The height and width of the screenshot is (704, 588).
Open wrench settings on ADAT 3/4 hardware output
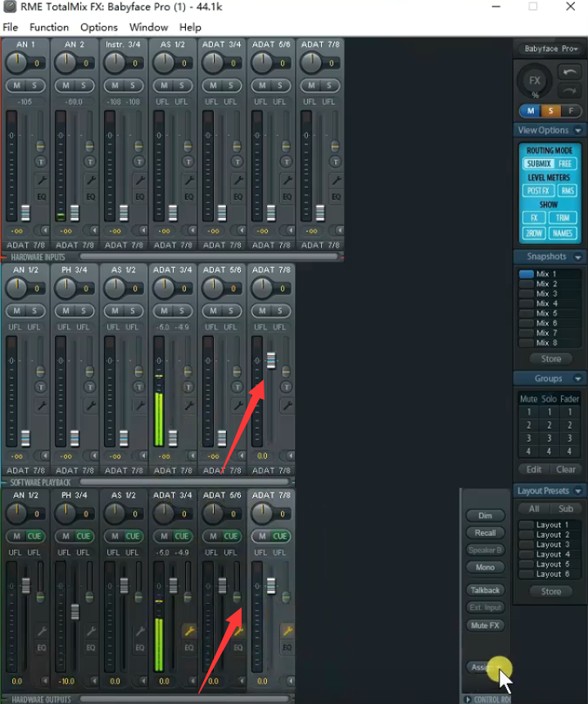pyautogui.click(x=188, y=630)
